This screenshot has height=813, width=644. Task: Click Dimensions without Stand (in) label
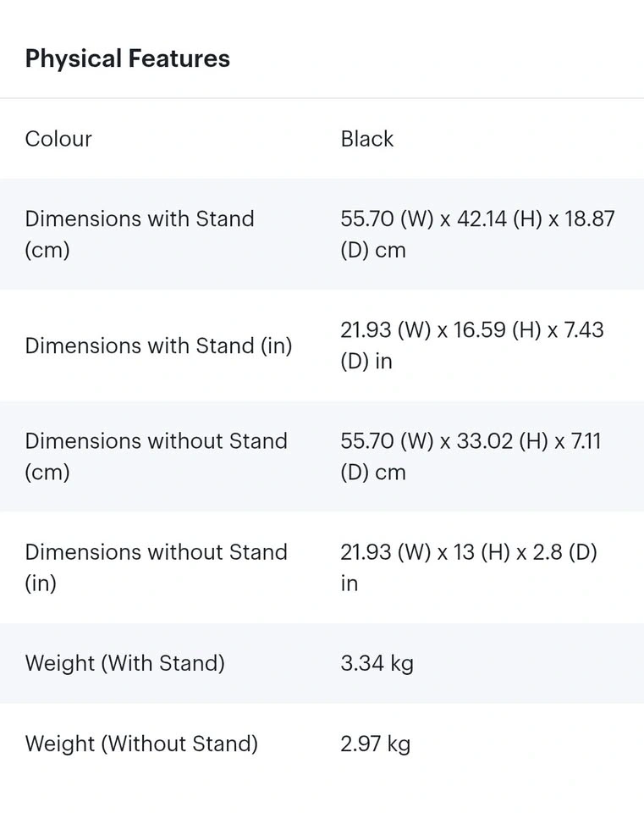156,567
